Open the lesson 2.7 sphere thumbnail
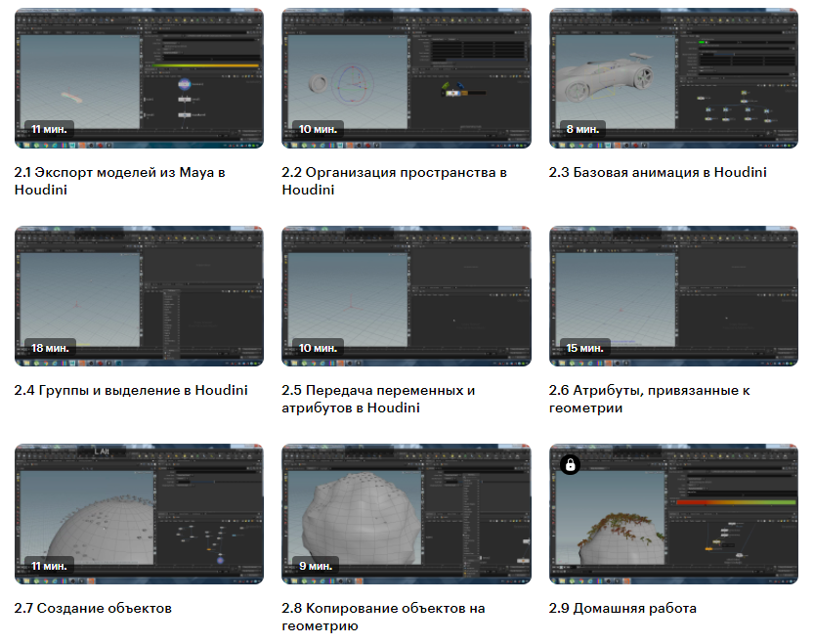The height and width of the screenshot is (644, 814). tap(139, 514)
